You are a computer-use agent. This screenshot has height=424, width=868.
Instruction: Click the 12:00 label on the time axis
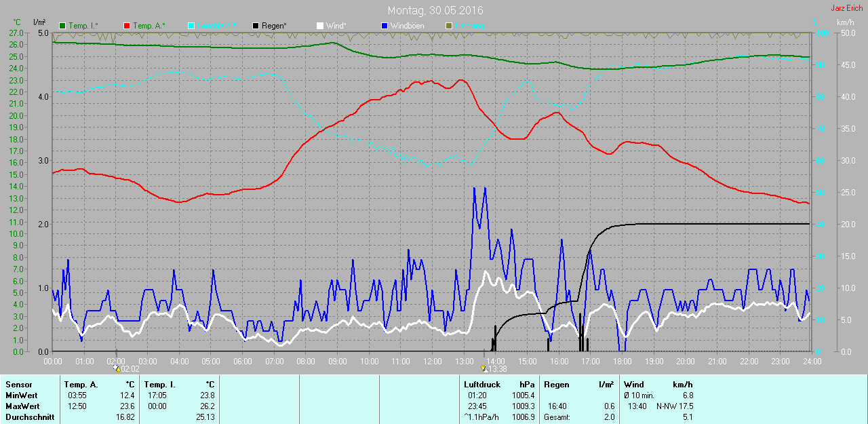432,362
